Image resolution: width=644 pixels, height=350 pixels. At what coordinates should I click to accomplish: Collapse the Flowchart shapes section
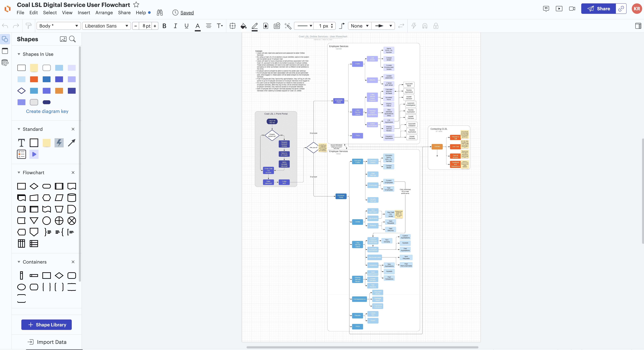(x=19, y=173)
